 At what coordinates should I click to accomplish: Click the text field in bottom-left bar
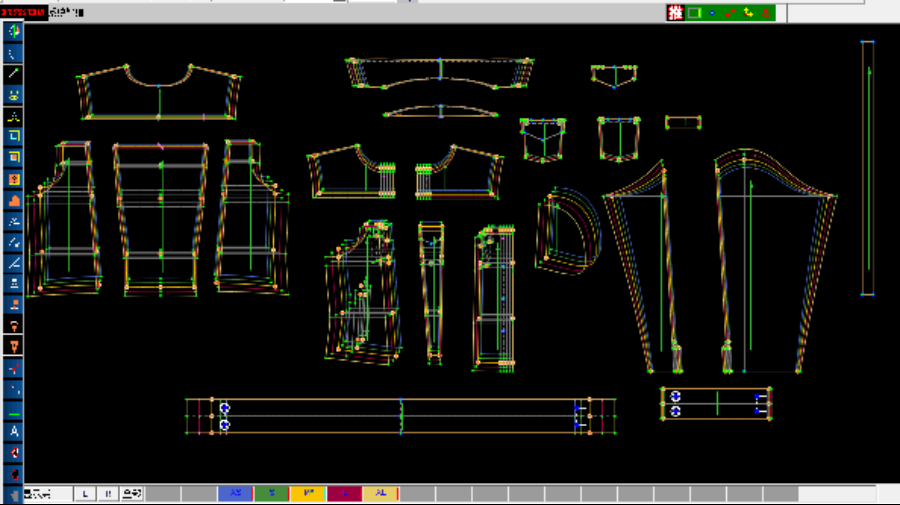47,493
